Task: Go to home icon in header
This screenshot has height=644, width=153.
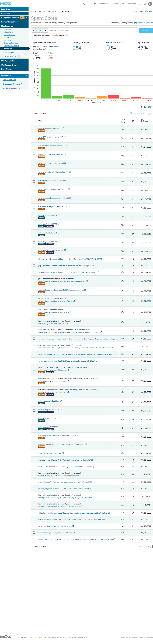Action: pyautogui.click(x=145, y=4)
